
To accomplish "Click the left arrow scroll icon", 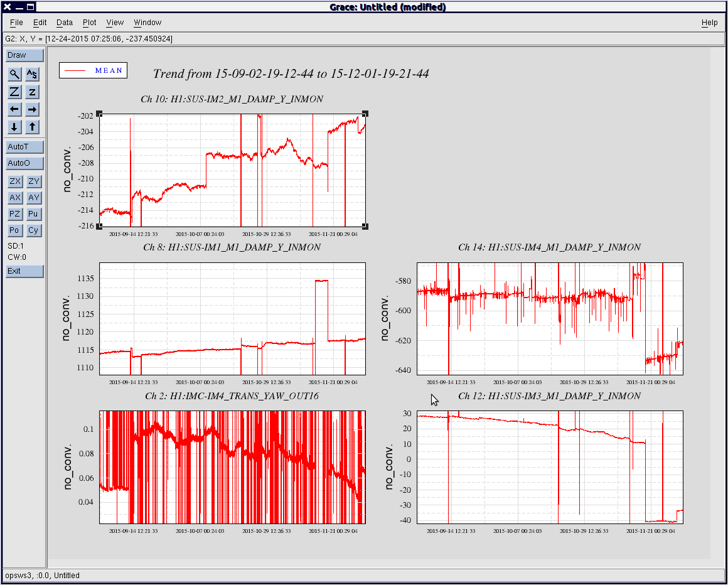I will [15, 110].
